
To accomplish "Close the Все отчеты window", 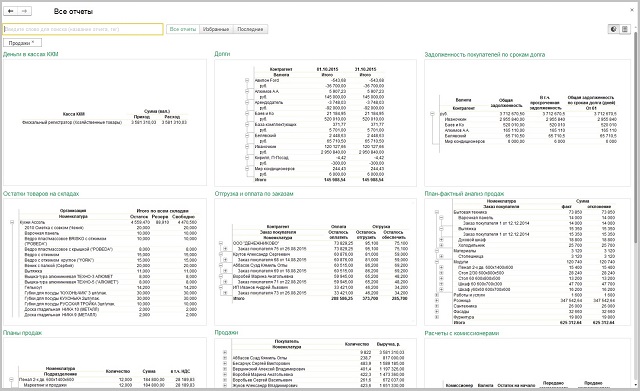I will coord(631,10).
